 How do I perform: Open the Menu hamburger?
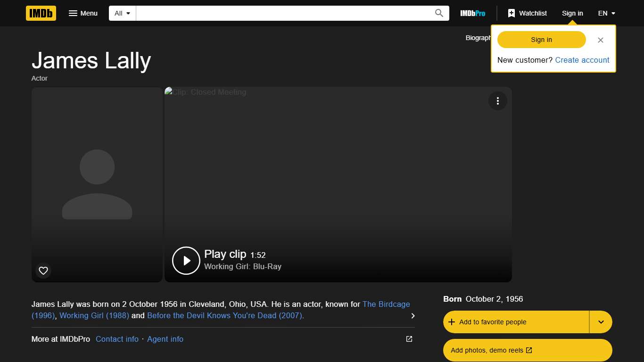[83, 13]
